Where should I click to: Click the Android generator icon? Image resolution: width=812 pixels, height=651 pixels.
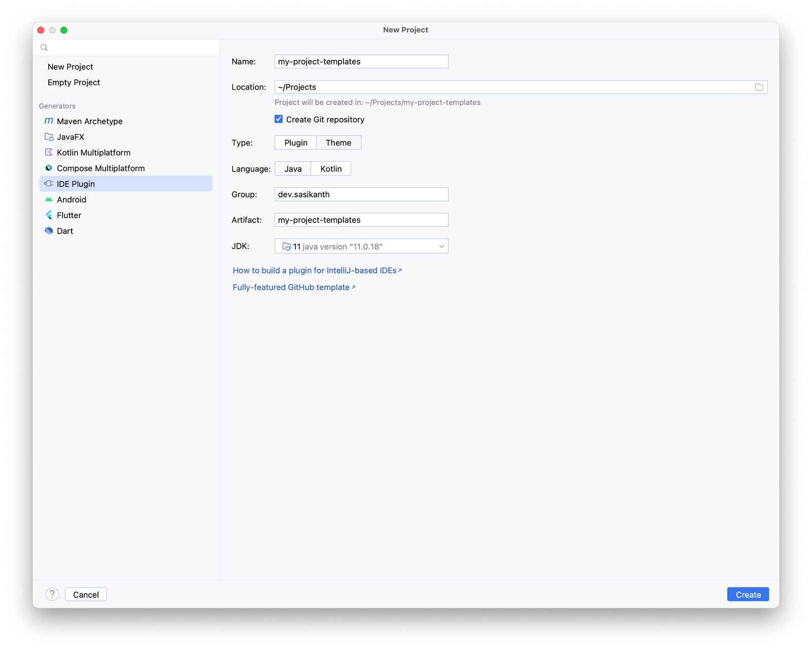(49, 199)
